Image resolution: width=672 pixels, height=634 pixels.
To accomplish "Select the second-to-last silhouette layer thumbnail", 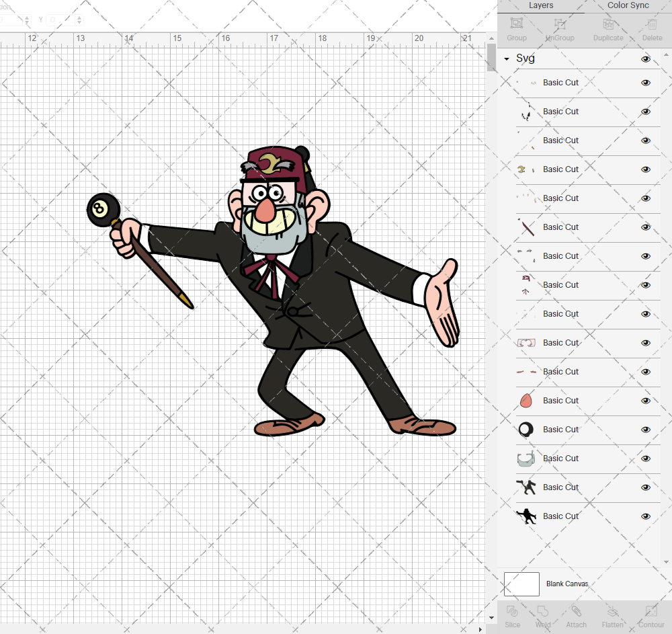I will [526, 487].
